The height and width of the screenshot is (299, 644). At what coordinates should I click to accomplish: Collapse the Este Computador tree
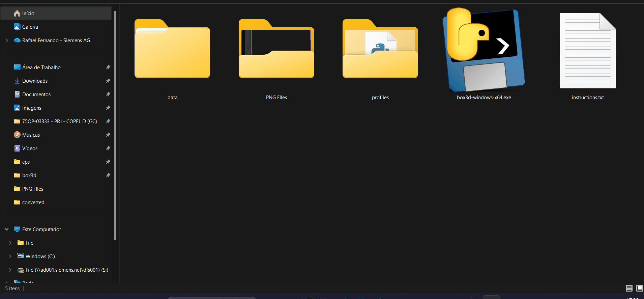(7, 229)
